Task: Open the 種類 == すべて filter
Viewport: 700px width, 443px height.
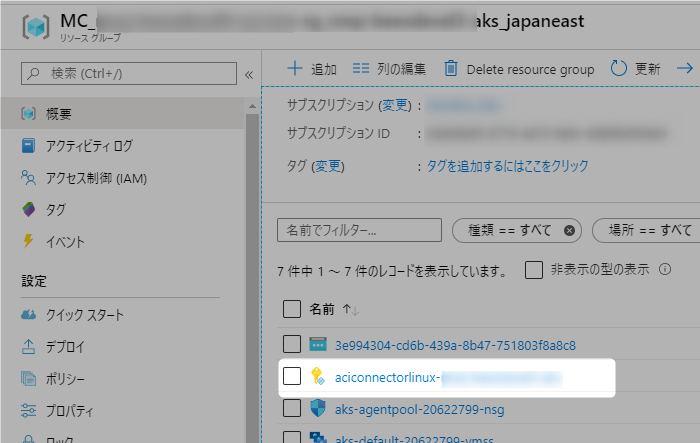Action: click(x=509, y=230)
